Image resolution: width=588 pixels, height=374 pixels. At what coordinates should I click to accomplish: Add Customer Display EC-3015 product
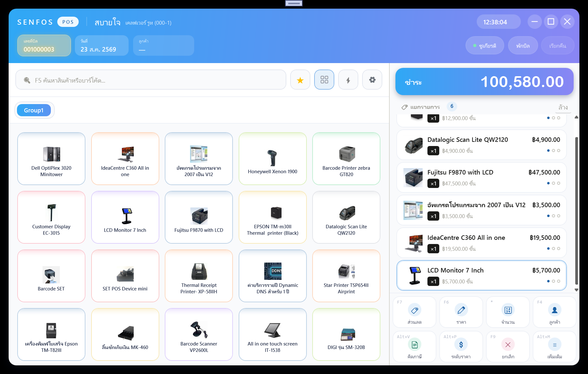[x=51, y=217]
